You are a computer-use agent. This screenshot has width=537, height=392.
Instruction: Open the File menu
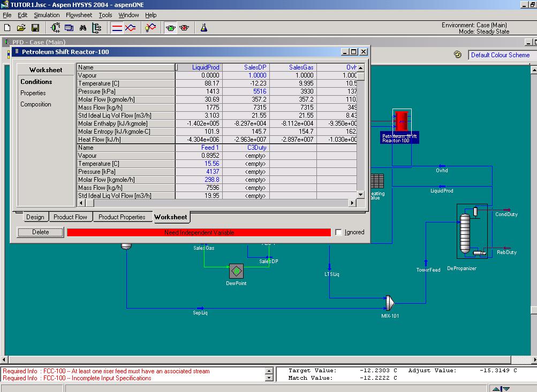(7, 15)
